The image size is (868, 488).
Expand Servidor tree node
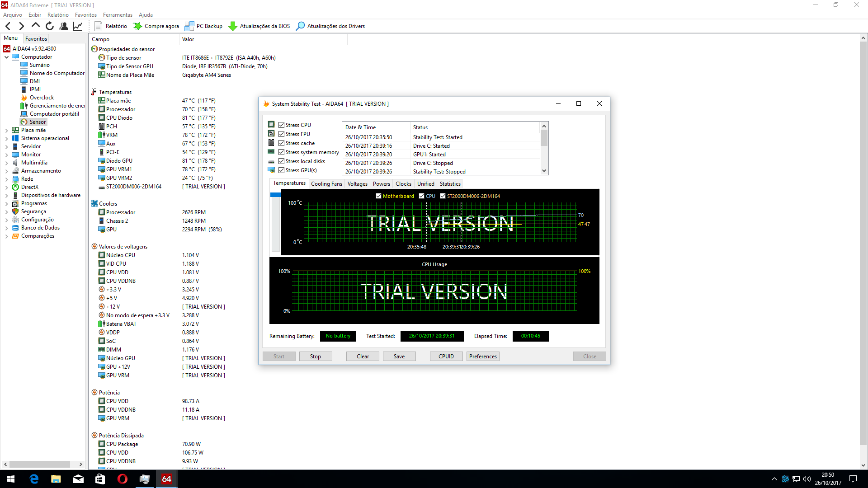point(7,146)
